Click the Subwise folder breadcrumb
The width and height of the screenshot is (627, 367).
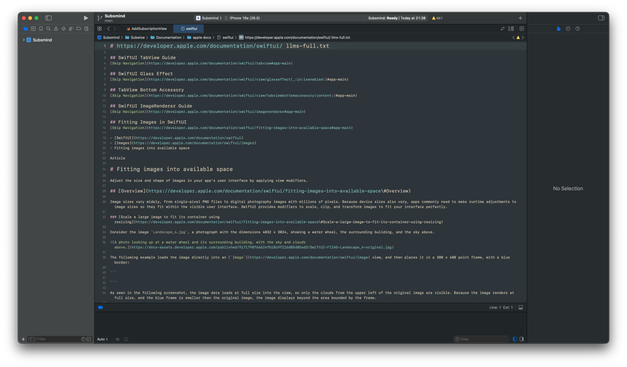[x=135, y=38]
